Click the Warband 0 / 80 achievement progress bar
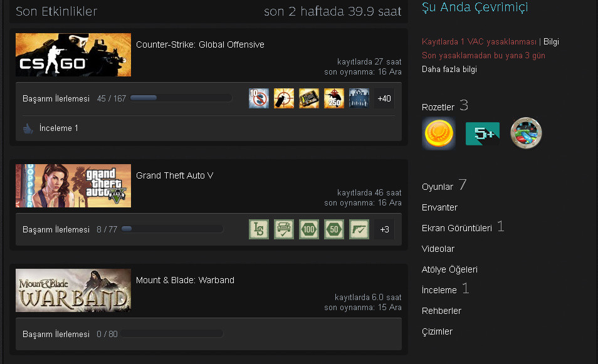 (x=172, y=333)
